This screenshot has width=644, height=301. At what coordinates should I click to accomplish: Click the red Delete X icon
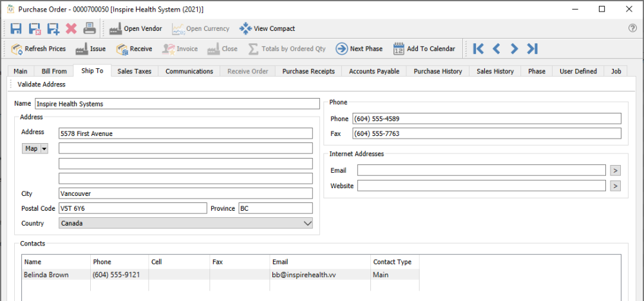pyautogui.click(x=71, y=28)
